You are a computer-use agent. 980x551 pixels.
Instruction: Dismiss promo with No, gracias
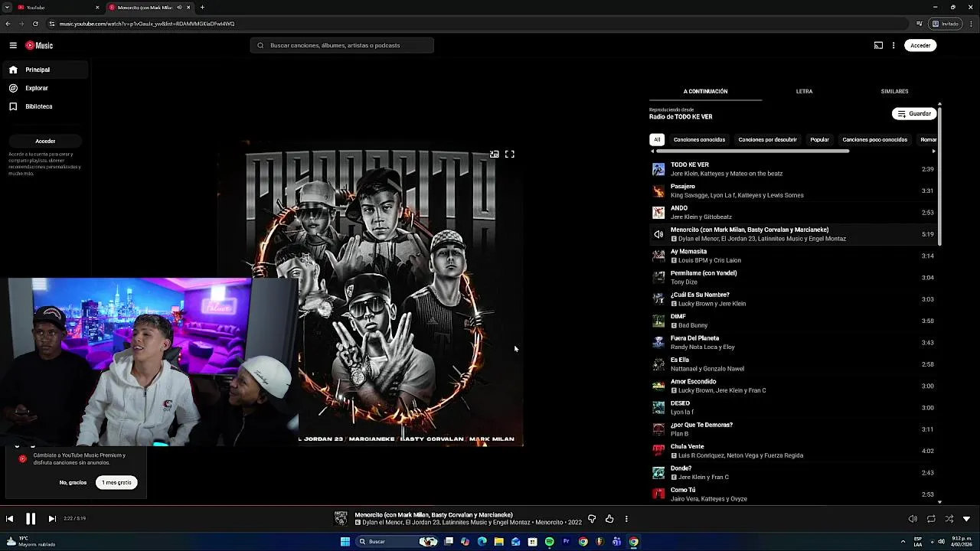tap(73, 482)
